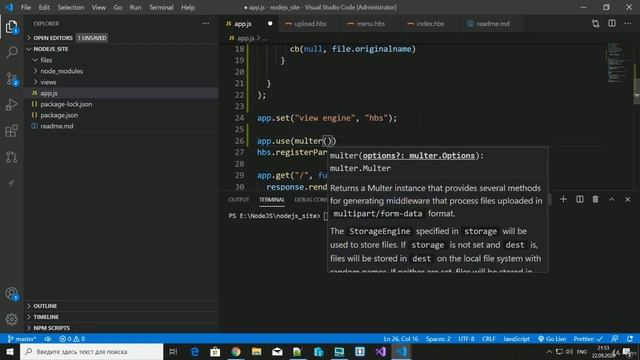The image size is (640, 360).
Task: Open editor More Actions ellipsis
Action: pyautogui.click(x=627, y=24)
